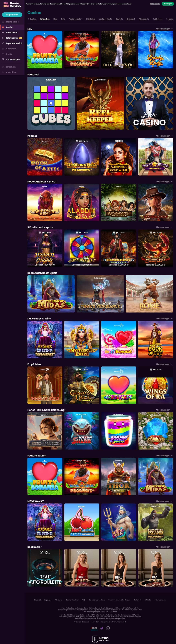This screenshot has width=176, height=644.
Task: Switch to the Slots tab
Action: 63,19
